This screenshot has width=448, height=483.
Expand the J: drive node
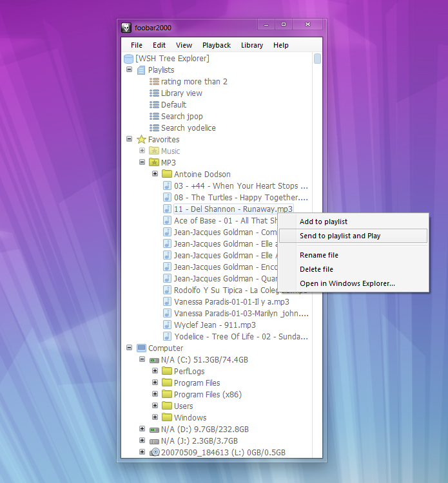pos(142,440)
